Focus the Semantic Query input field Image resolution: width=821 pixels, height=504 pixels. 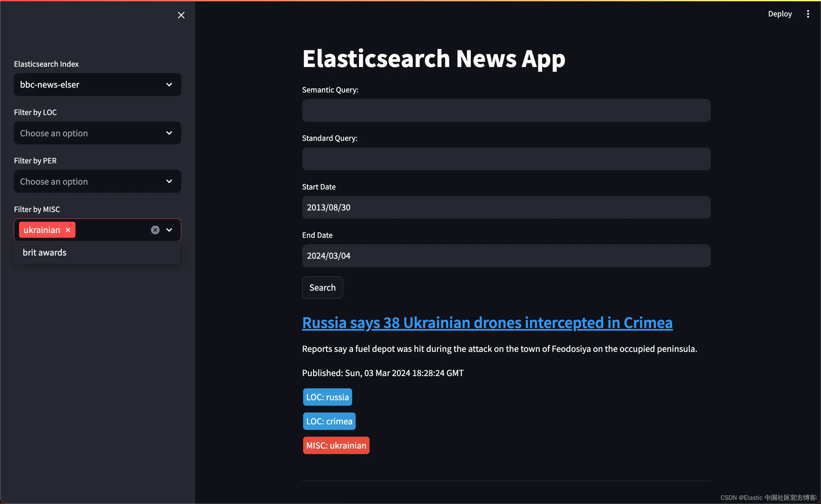pyautogui.click(x=506, y=110)
